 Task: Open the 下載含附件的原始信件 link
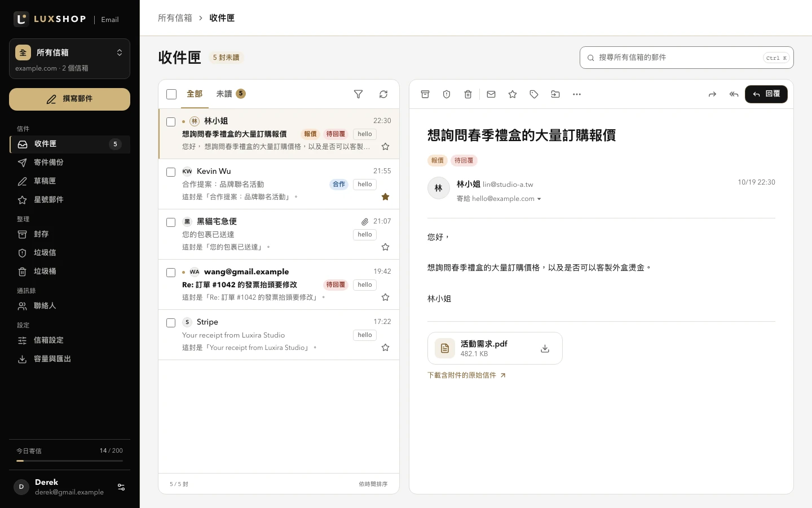[466, 375]
